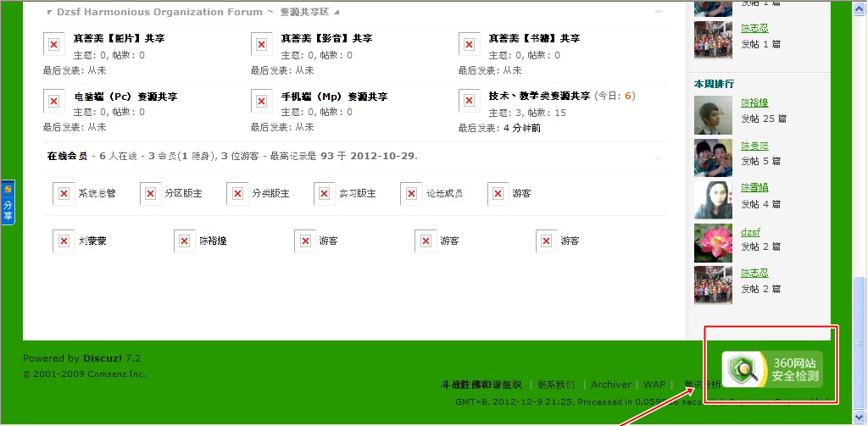Click the lotus flower avatar thumbnail
Screen dimensions: 868x426
[x=712, y=243]
